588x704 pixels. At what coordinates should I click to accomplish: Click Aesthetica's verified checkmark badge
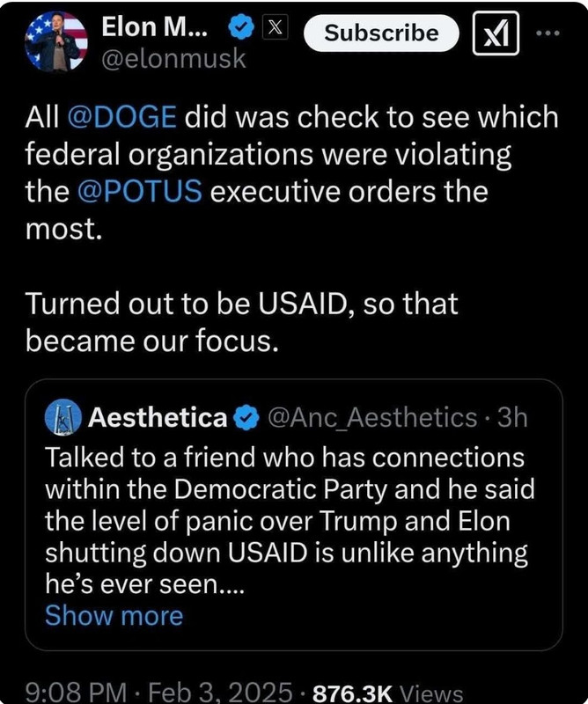tap(245, 417)
